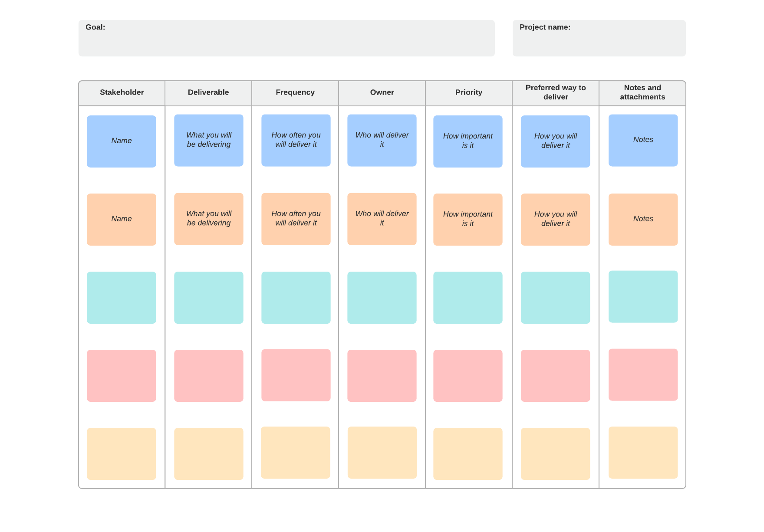The image size is (764, 532).
Task: Select the yellow sticky note under Priority
Action: click(468, 453)
